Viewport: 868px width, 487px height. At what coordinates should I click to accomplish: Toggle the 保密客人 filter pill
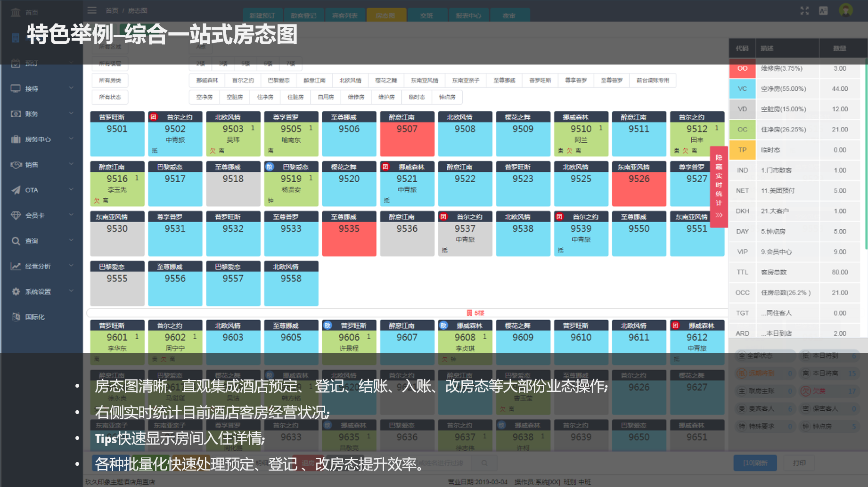(829, 409)
